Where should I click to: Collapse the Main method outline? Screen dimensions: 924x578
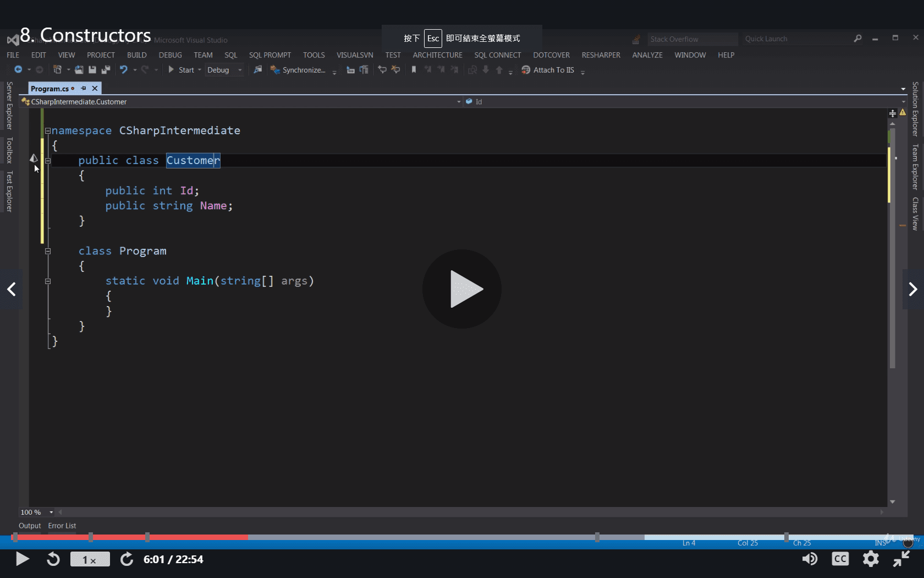[48, 281]
